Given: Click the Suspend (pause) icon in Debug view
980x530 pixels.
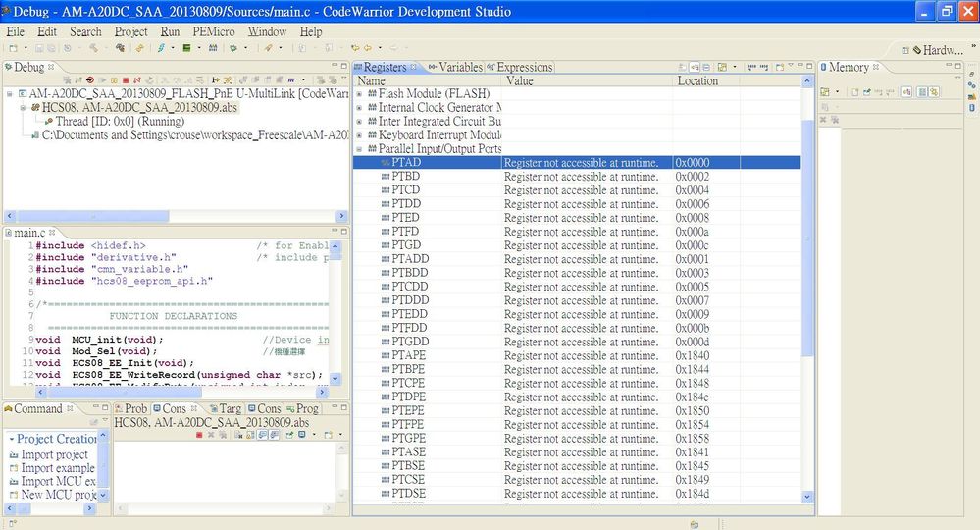Looking at the screenshot, I should tap(114, 80).
